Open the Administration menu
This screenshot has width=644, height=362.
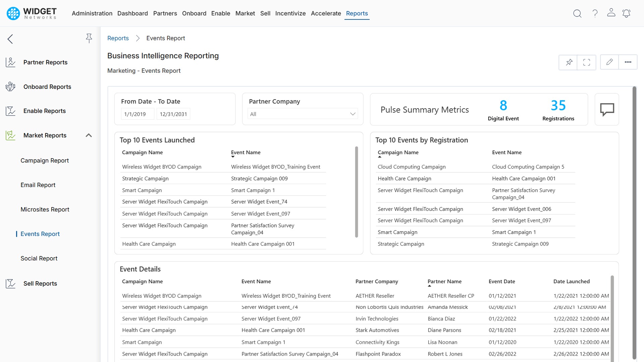coord(92,13)
